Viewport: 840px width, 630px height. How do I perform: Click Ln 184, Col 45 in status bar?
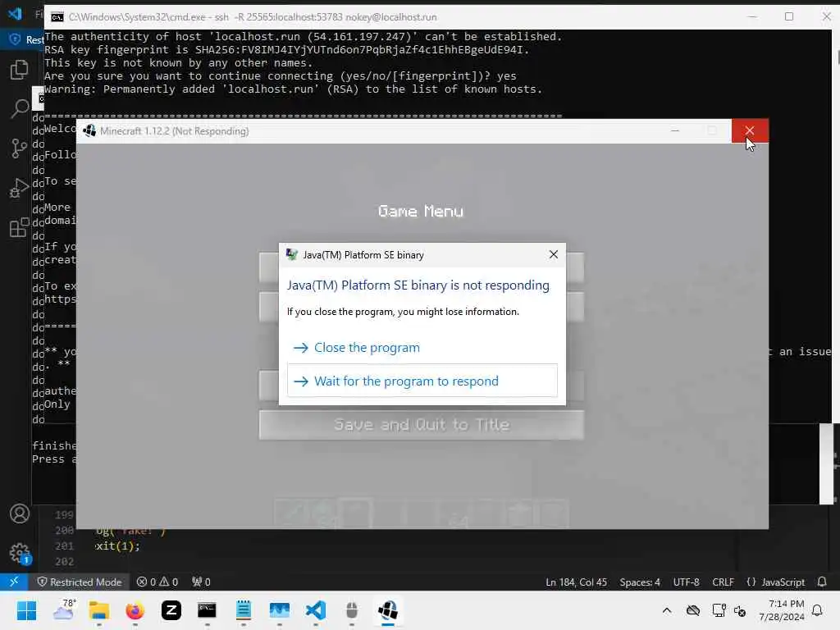click(576, 582)
